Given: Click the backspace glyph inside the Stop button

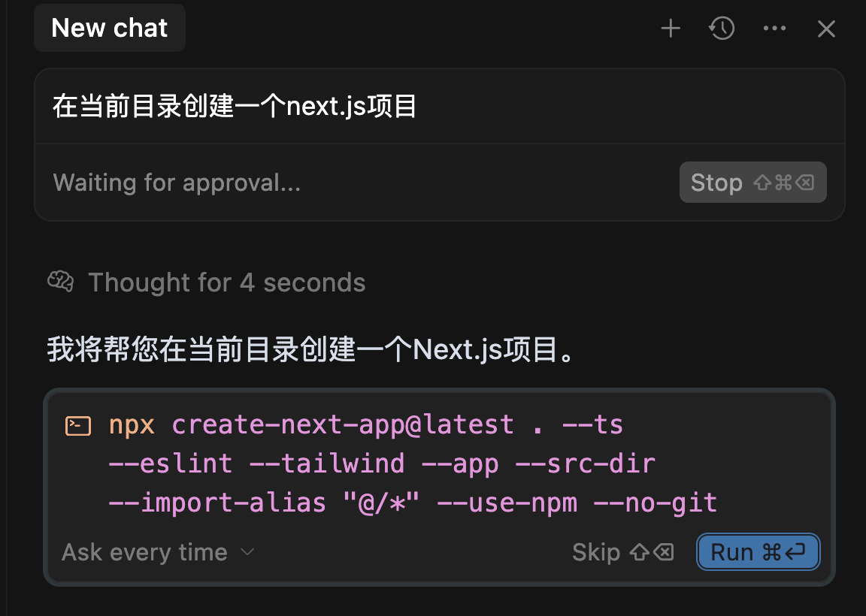Looking at the screenshot, I should [805, 183].
